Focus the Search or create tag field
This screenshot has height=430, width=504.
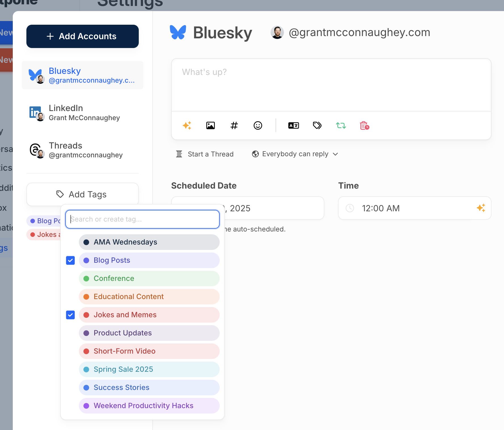tap(142, 219)
